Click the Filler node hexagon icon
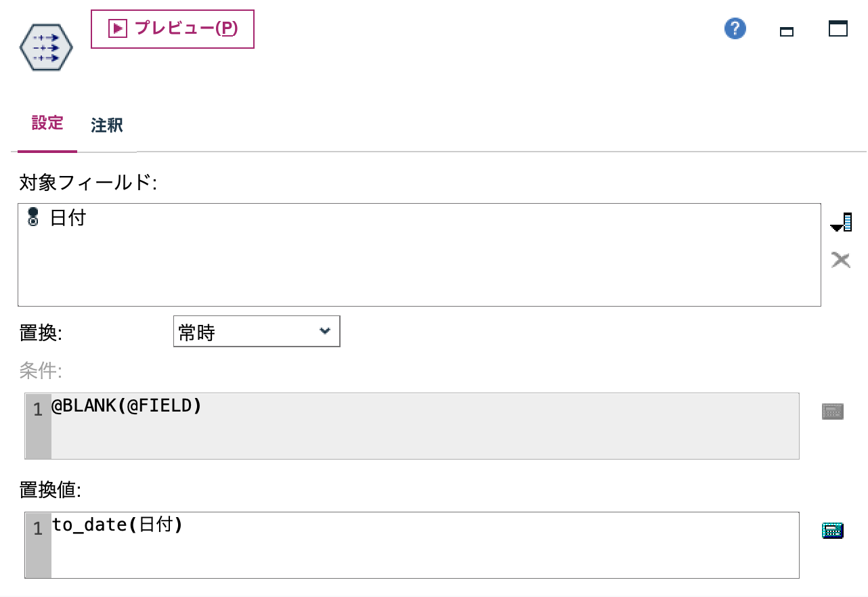Viewport: 868px width, 597px height. click(45, 46)
